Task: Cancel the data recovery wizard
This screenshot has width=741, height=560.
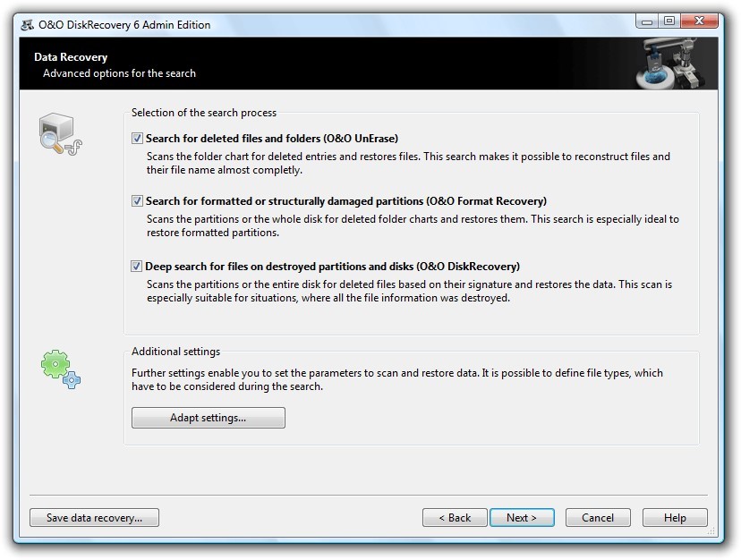Action: click(x=597, y=518)
